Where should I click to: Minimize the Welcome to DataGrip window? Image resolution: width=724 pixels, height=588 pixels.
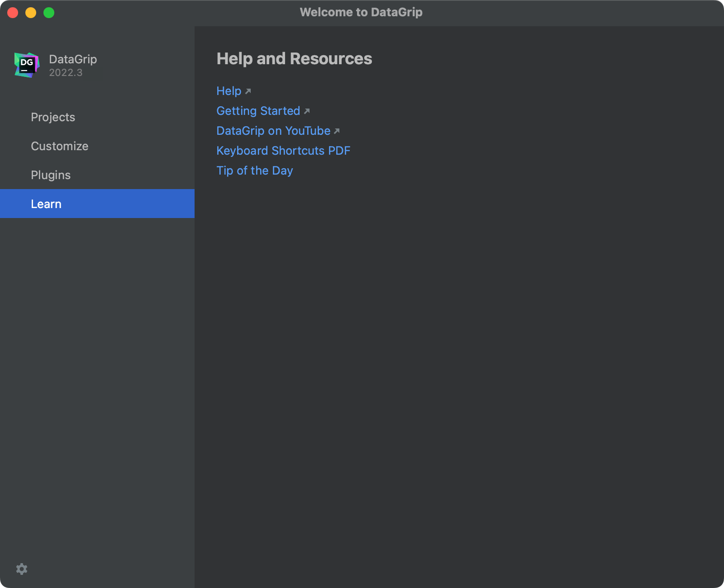point(30,13)
